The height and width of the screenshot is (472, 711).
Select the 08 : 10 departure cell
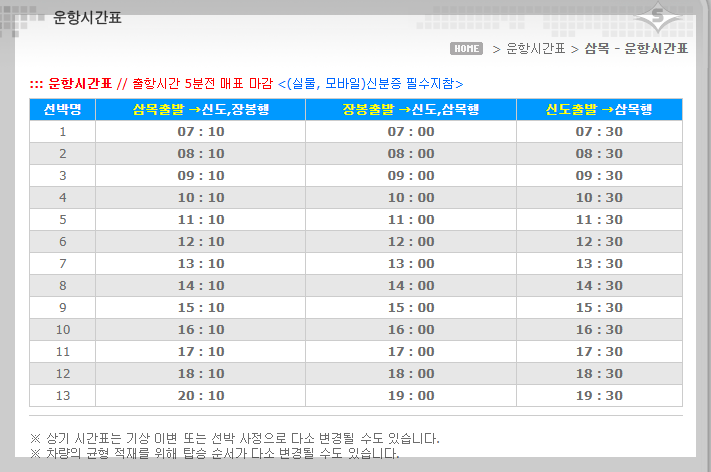click(201, 154)
